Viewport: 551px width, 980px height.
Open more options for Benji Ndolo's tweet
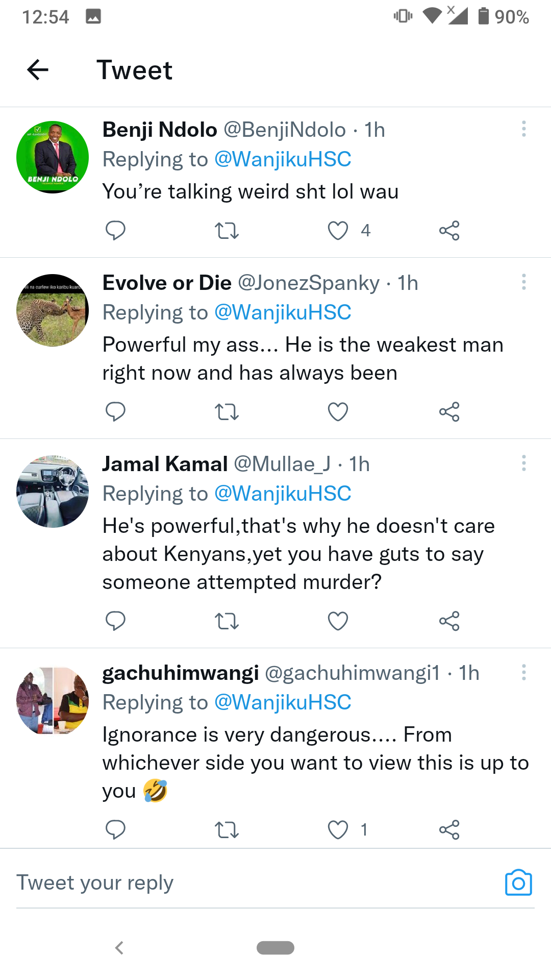pos(523,129)
